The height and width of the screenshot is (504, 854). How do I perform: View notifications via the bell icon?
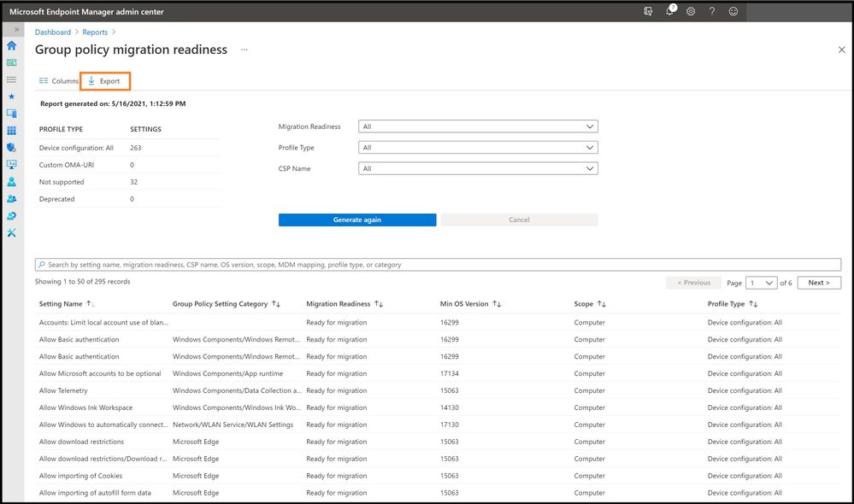click(669, 11)
